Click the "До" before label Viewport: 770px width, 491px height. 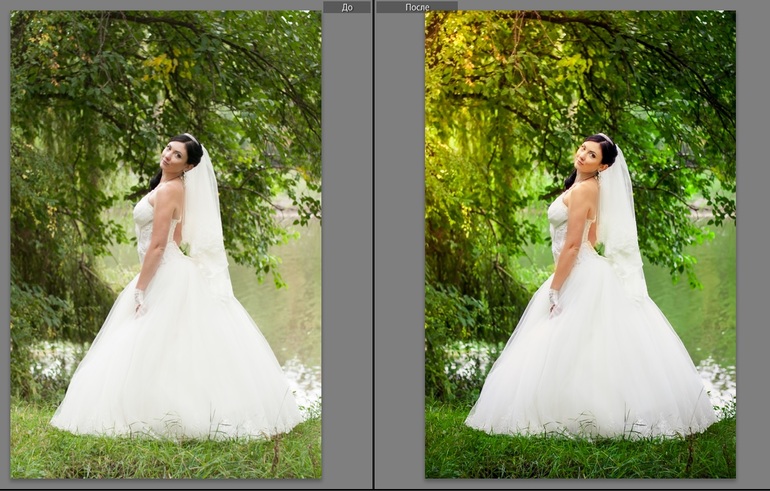pos(346,7)
